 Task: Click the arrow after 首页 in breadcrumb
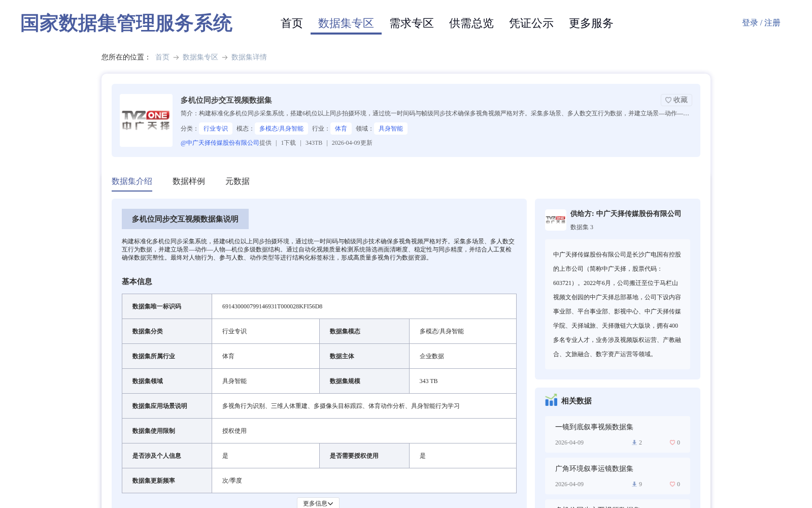tap(176, 57)
